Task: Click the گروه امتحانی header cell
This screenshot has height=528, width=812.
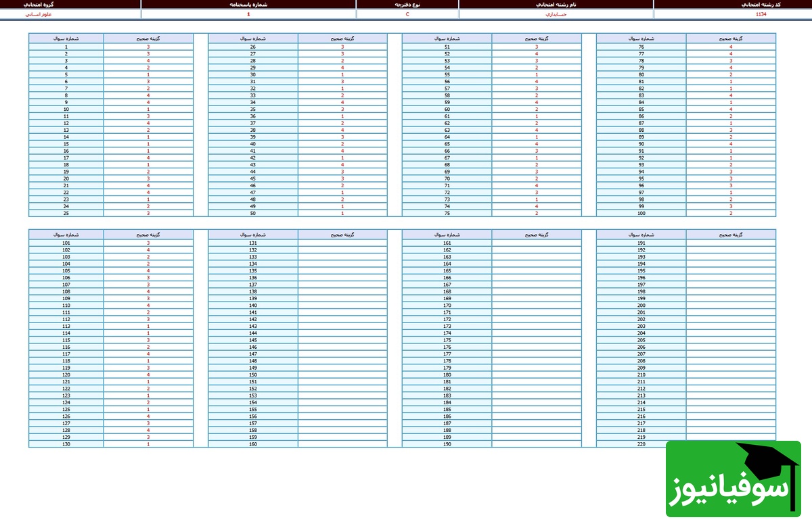Action: click(70, 4)
